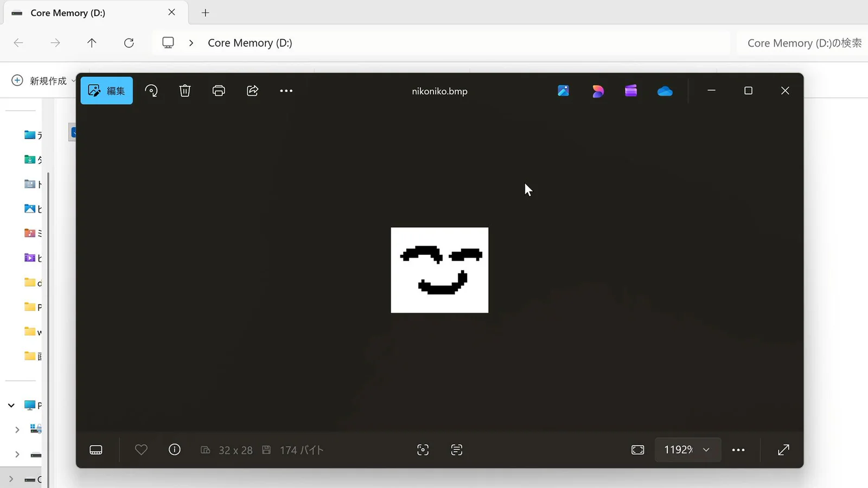Fit the image to window with the frame icon
The width and height of the screenshot is (868, 488).
pos(638,450)
